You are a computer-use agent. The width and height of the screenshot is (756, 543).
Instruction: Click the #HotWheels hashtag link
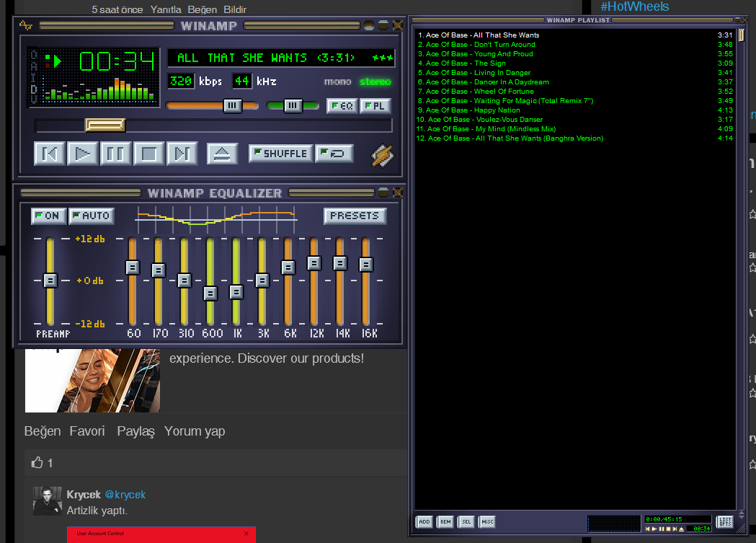coord(634,6)
